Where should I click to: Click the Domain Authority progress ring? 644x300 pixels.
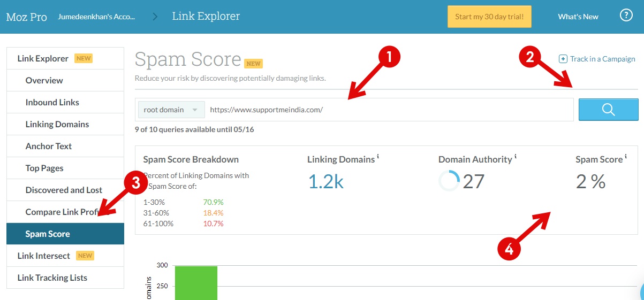449,181
